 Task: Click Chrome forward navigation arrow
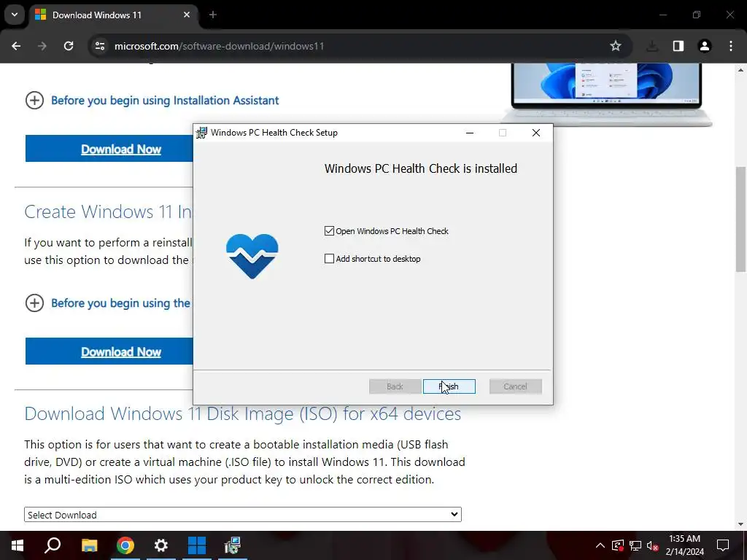pos(42,46)
